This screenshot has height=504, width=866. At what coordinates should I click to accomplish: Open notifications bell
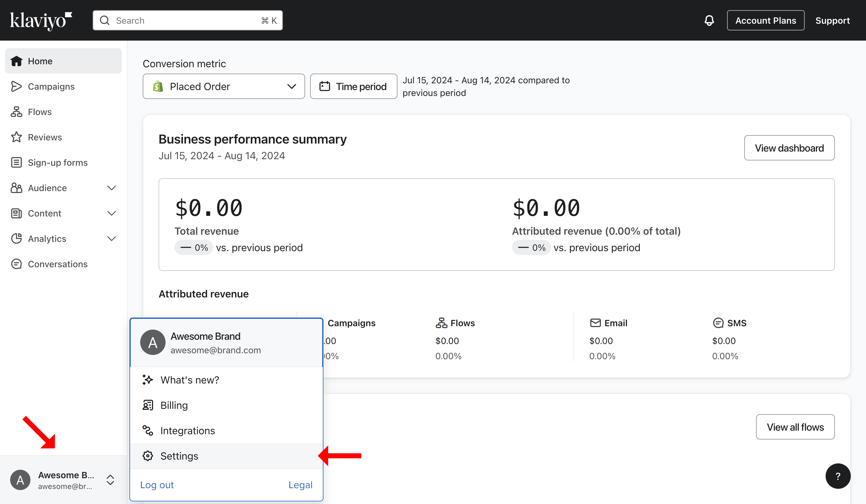pos(709,21)
